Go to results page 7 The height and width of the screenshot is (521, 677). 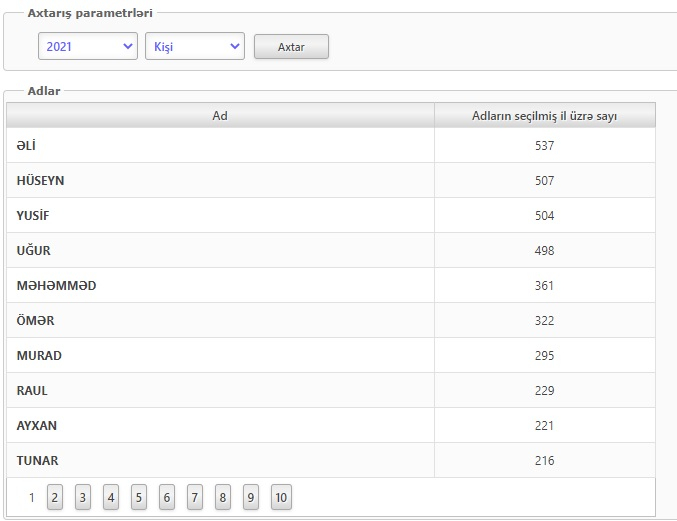195,497
